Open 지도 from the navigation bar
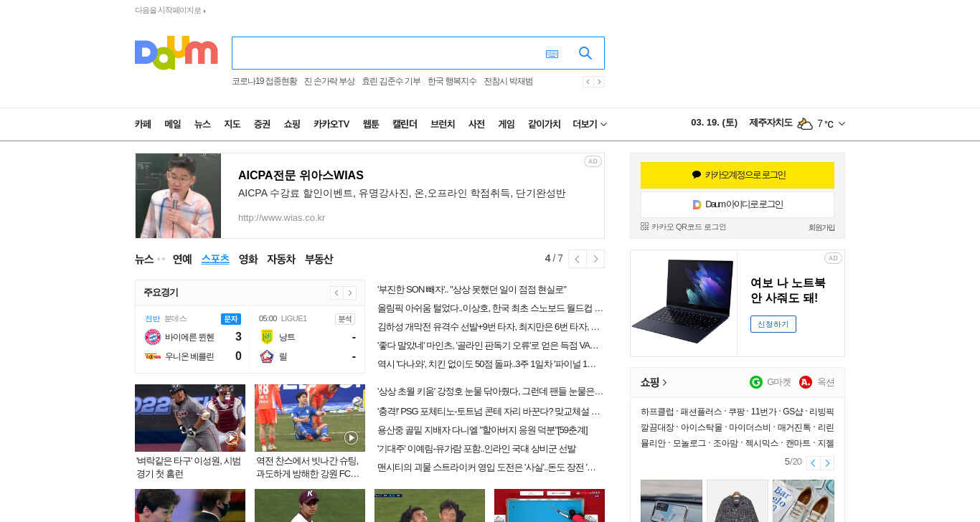Screen dimensions: 980x522 tap(232, 124)
